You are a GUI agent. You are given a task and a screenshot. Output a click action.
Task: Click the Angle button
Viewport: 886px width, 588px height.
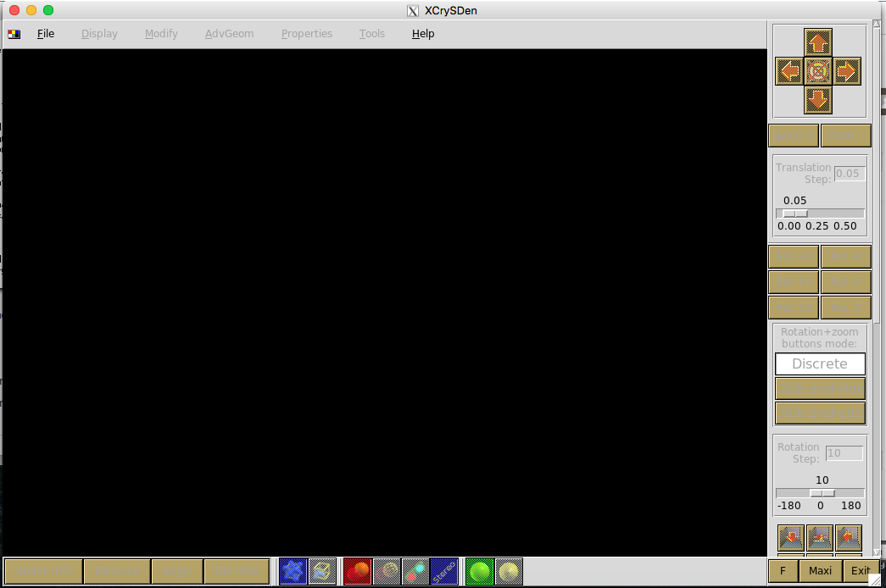click(x=177, y=572)
